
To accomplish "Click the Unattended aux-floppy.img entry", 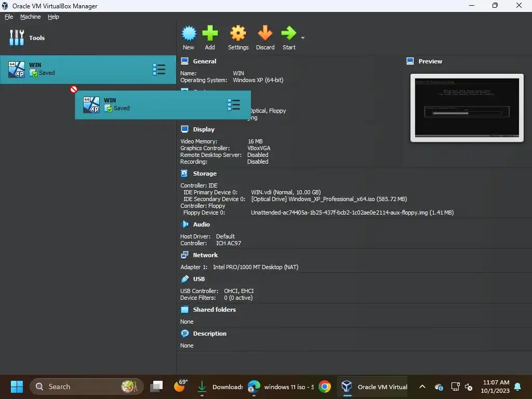I will point(352,212).
